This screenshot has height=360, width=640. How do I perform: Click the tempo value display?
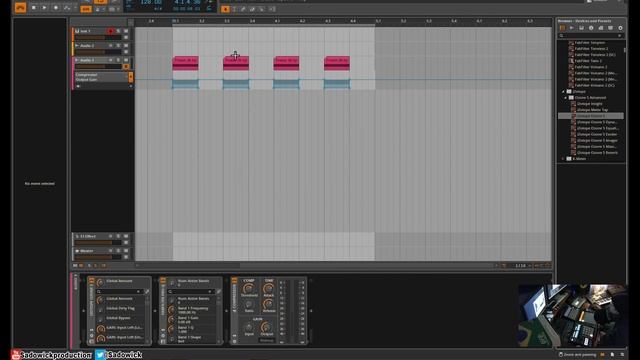coord(151,2)
